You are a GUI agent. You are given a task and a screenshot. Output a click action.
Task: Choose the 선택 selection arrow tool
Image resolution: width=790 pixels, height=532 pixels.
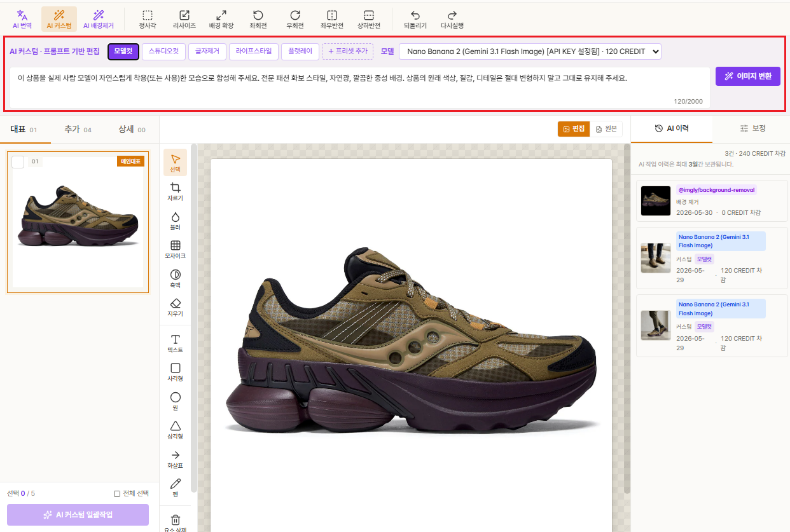click(176, 163)
